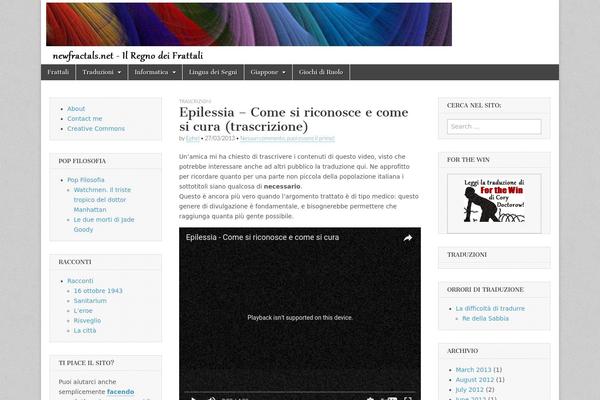Open the Sanitarium story link
The height and width of the screenshot is (400, 600).
coord(90,301)
